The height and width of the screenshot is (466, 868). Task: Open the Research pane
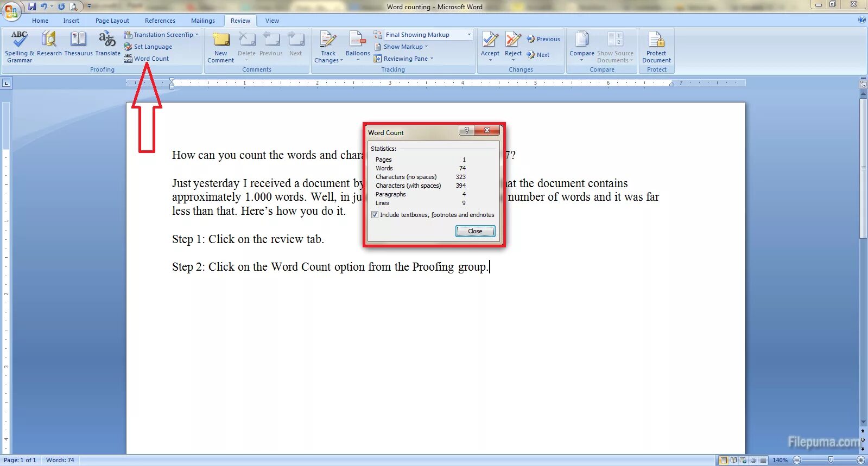coord(49,44)
